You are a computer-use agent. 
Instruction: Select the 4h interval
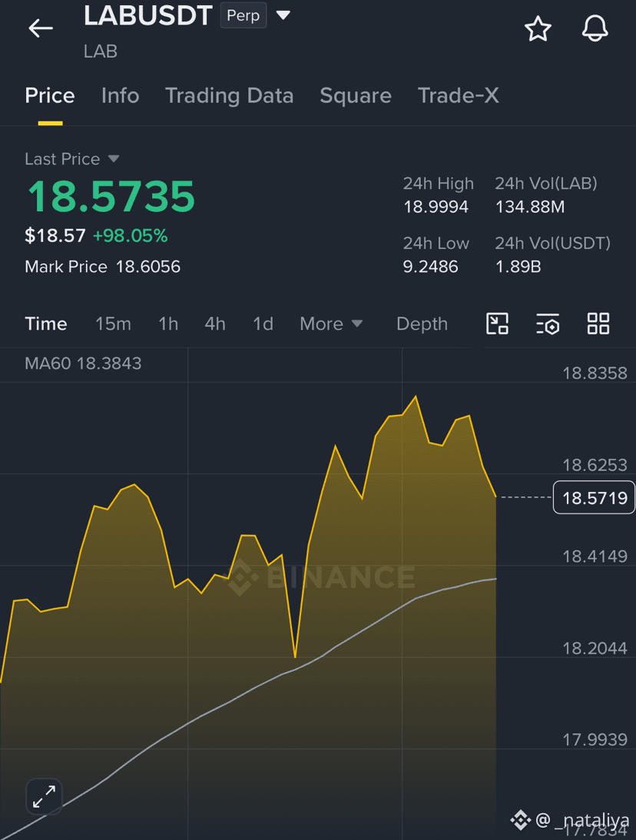pos(215,324)
